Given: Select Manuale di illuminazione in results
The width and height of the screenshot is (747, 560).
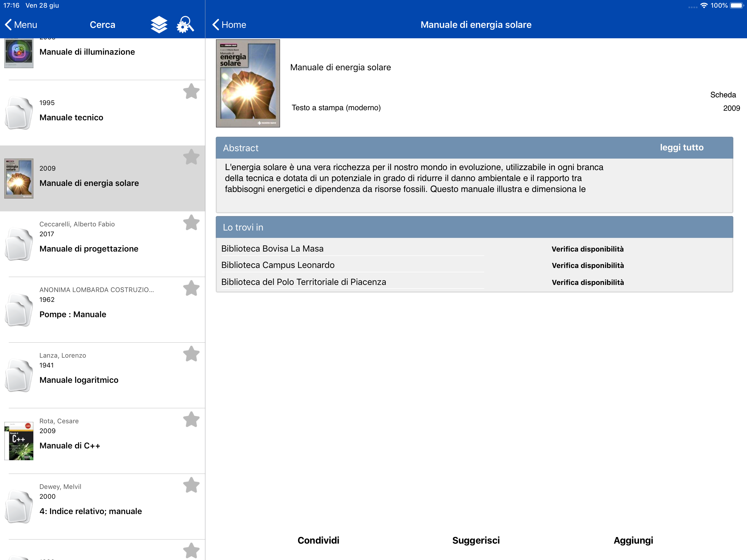Looking at the screenshot, I should tap(87, 52).
